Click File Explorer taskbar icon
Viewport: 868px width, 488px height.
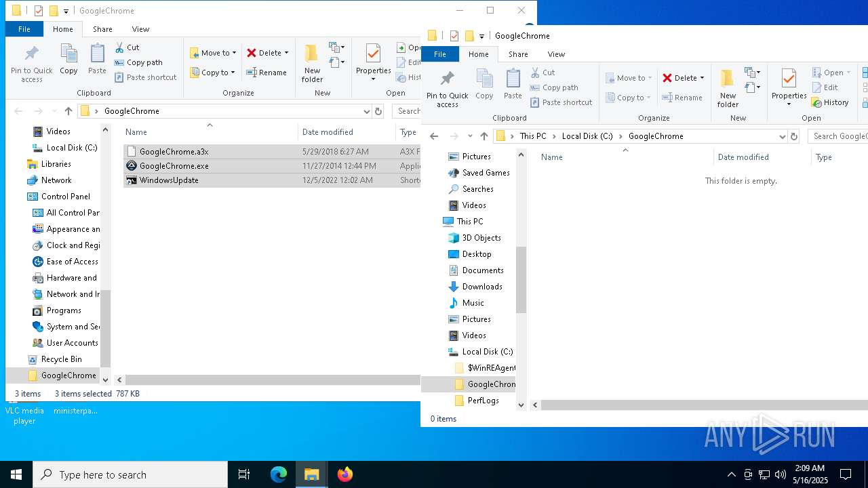312,474
